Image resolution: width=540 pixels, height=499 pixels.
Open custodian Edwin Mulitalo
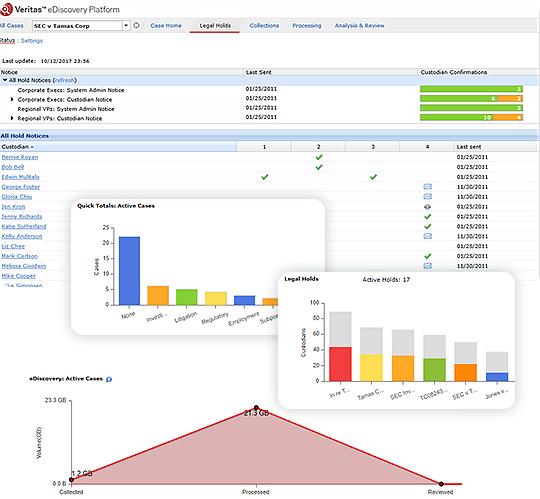pos(20,177)
